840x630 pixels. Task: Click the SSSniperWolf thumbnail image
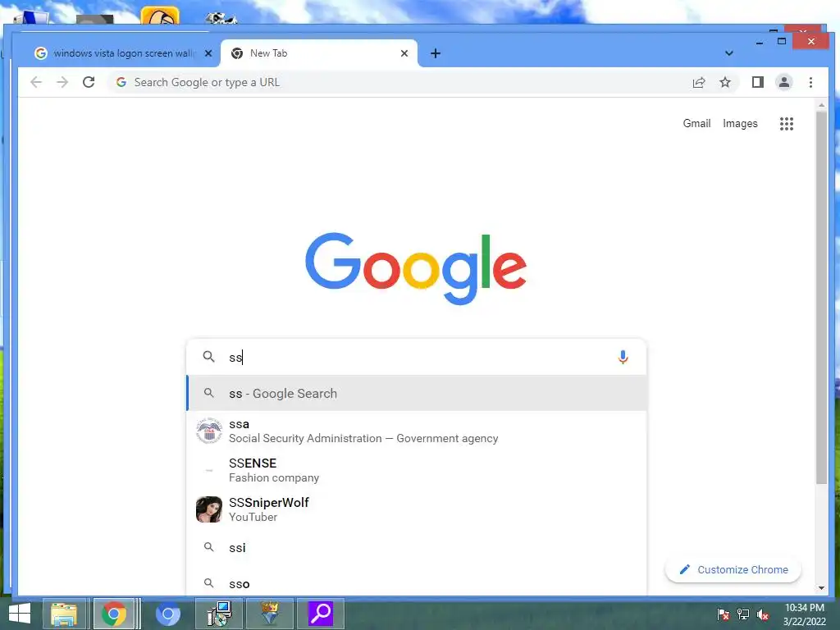(x=209, y=509)
